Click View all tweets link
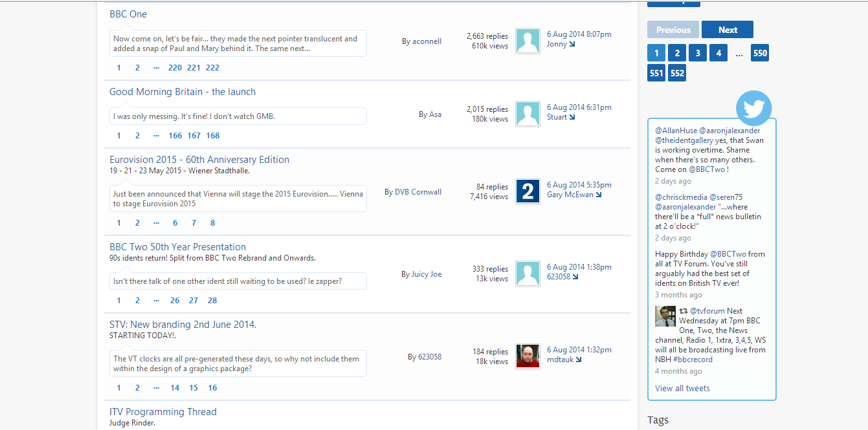Viewport: 868px width, 430px height. coord(682,389)
